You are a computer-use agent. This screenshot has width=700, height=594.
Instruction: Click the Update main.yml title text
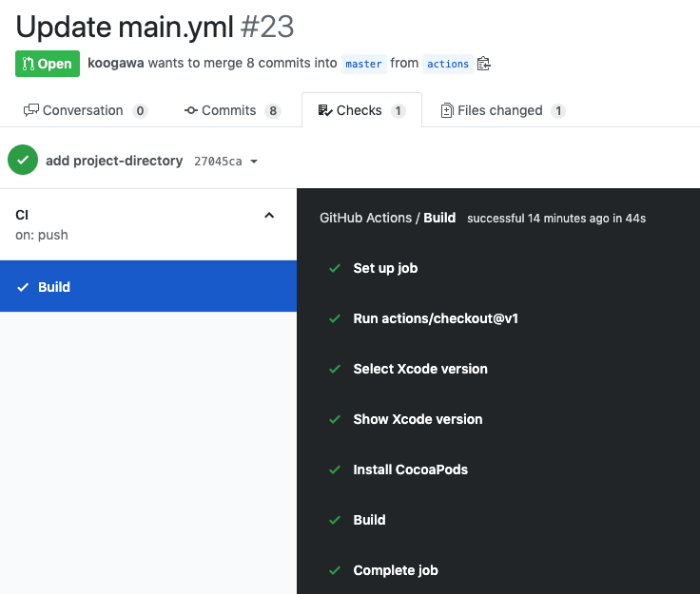point(125,27)
